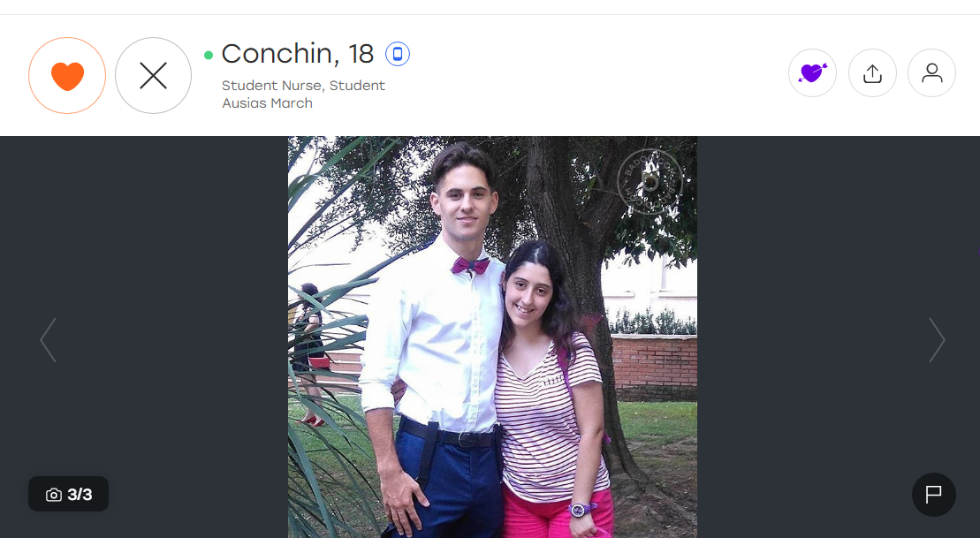
Task: Click the camera icon in the photo counter
Action: 54,495
